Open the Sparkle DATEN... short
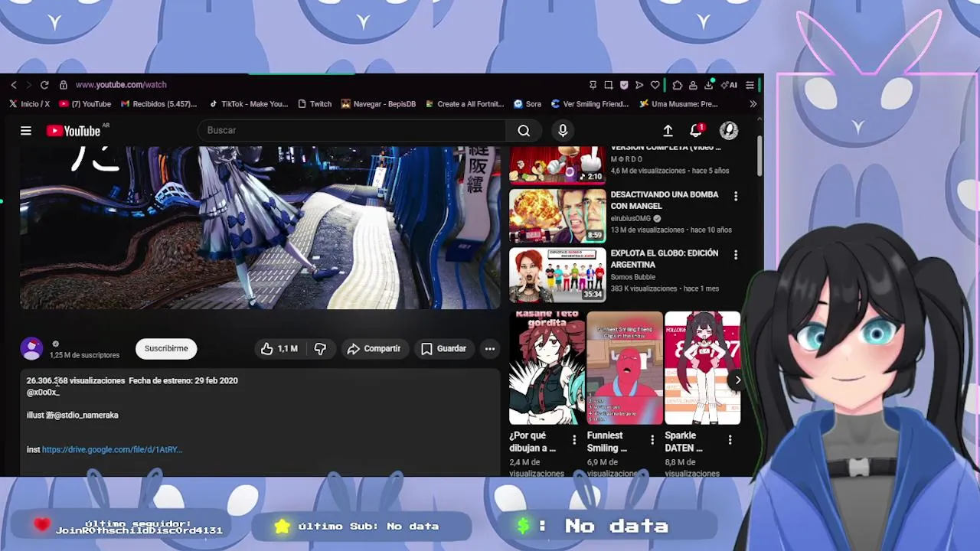This screenshot has width=980, height=551. click(702, 368)
